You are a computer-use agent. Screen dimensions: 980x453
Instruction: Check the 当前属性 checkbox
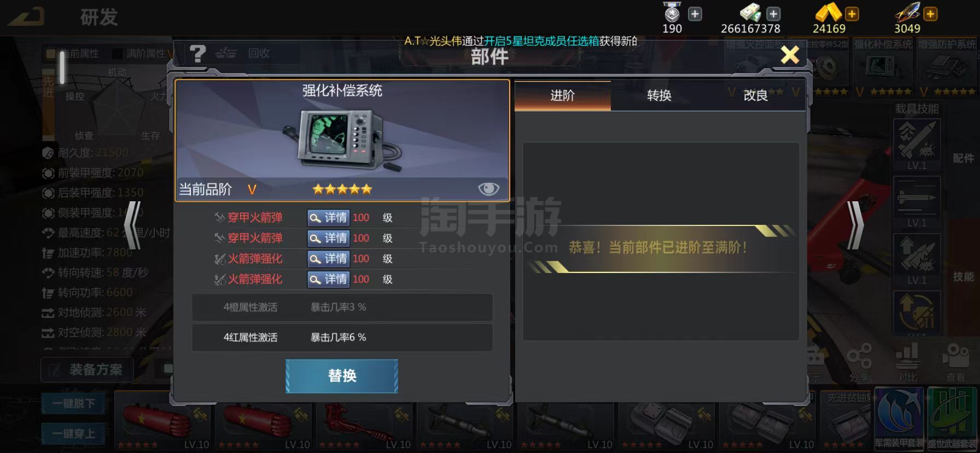pyautogui.click(x=51, y=54)
